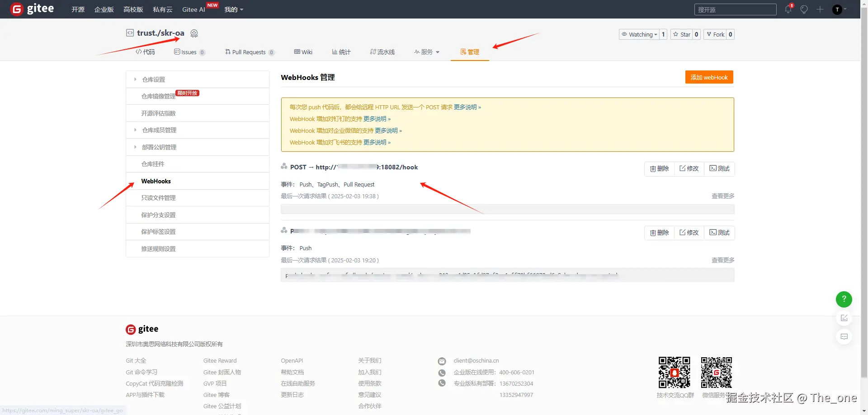
Task: Open the 流水线 tab
Action: tap(382, 52)
